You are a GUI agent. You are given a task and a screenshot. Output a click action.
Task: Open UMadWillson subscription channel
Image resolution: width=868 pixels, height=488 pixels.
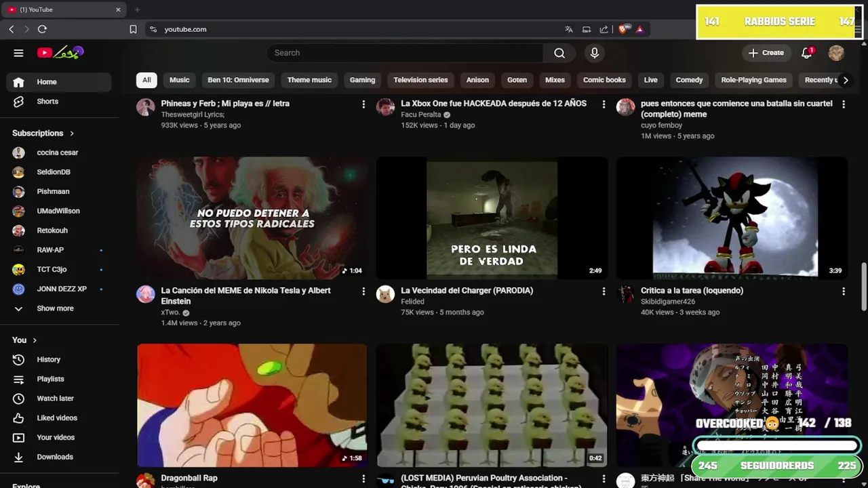[x=59, y=211]
